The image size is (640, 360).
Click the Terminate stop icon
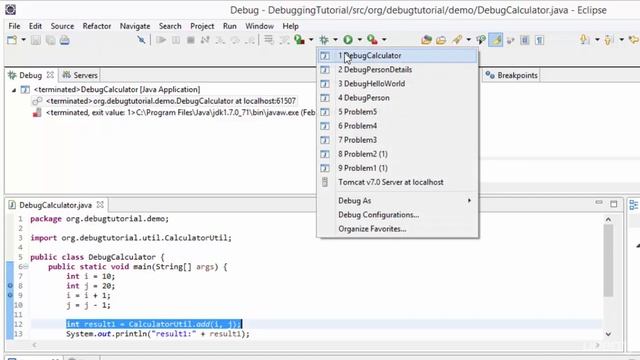191,40
